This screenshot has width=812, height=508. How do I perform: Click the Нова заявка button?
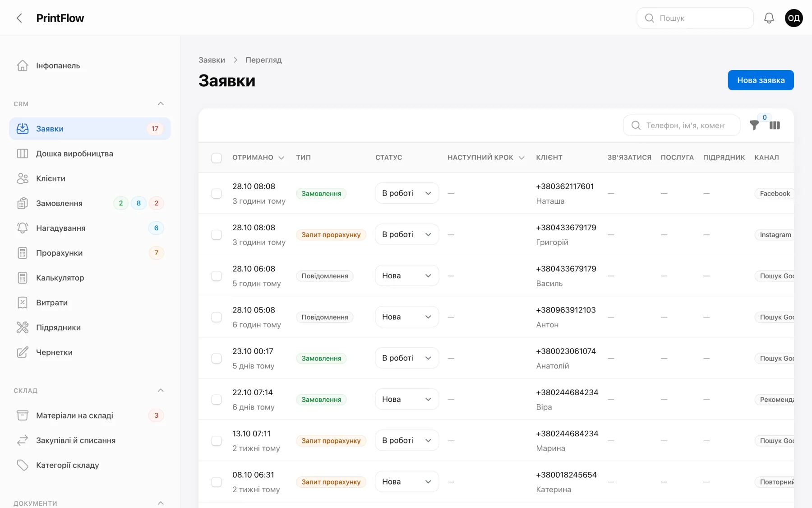(x=761, y=80)
